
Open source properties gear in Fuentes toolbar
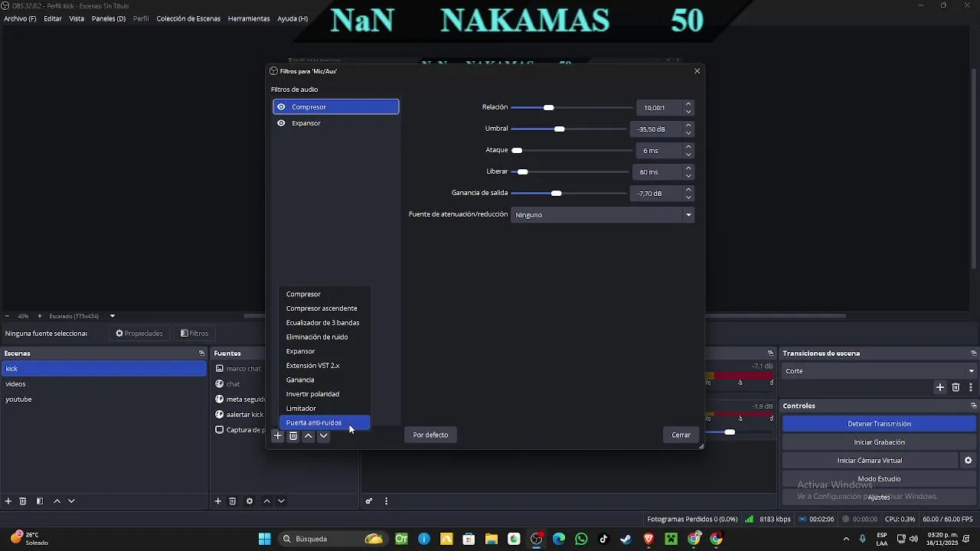[x=250, y=501]
